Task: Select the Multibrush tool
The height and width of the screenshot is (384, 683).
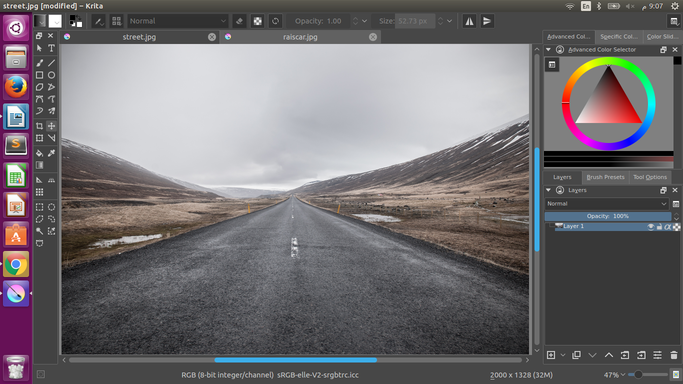Action: (x=51, y=111)
